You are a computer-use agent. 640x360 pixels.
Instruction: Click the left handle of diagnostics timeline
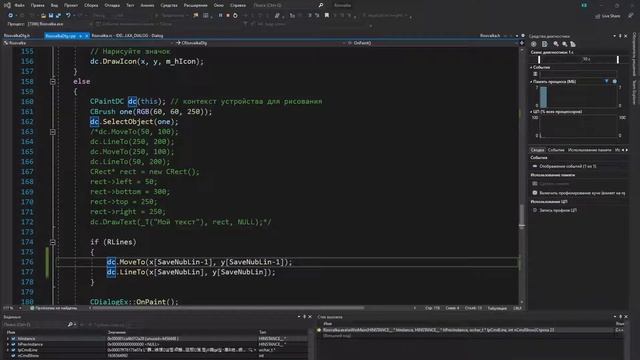pos(539,60)
